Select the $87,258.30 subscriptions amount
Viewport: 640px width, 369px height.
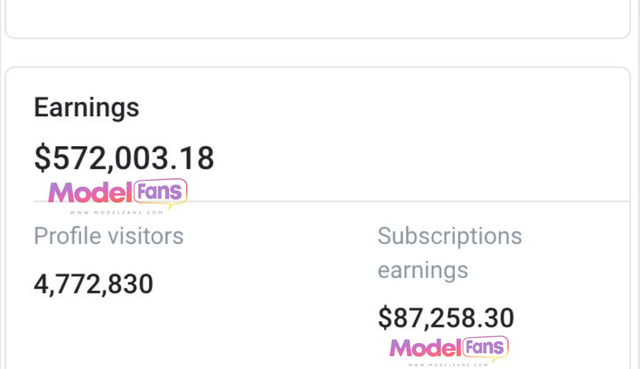tap(446, 318)
